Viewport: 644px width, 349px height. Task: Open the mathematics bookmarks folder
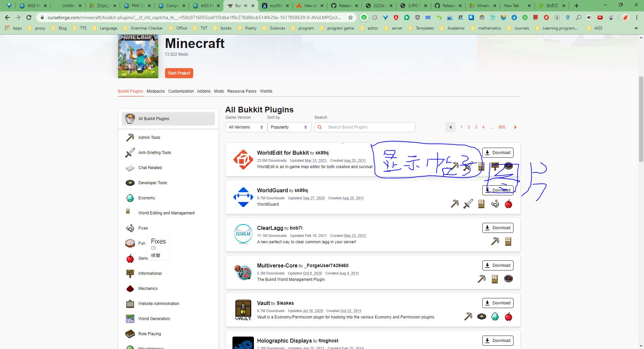[x=486, y=28]
